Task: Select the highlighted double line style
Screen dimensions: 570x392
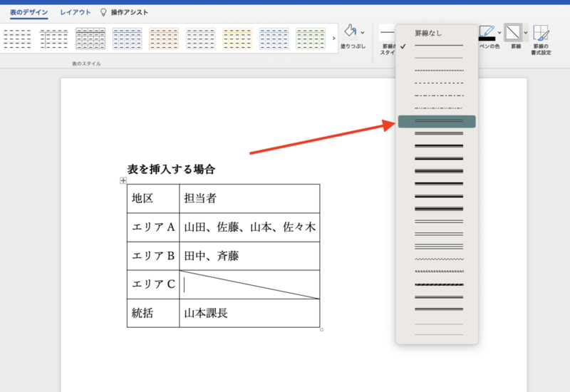Action: tap(437, 121)
